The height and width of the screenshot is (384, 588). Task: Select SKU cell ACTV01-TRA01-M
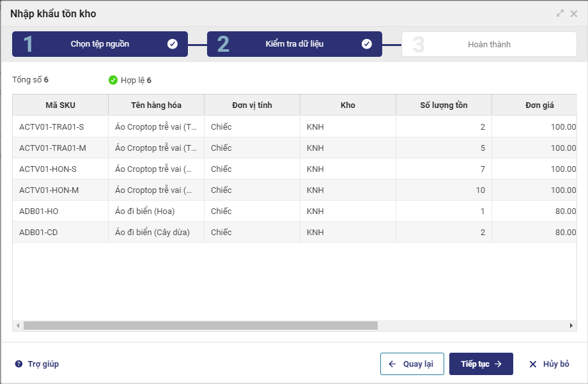tap(60, 148)
